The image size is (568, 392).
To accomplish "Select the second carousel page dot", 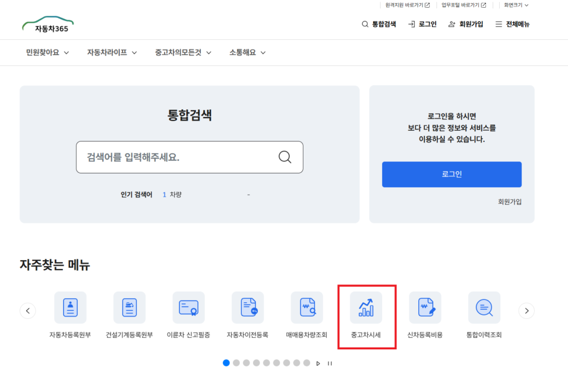I will click(236, 363).
